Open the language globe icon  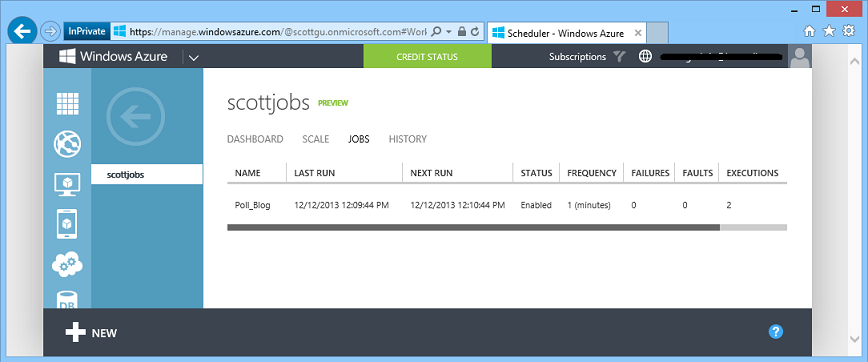(x=645, y=56)
